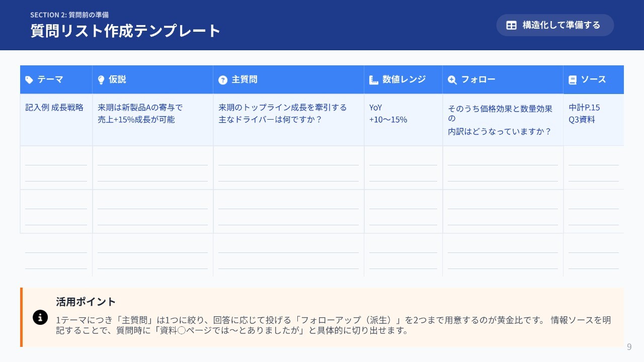Click the lightbulb icon next to 仮説

(101, 79)
